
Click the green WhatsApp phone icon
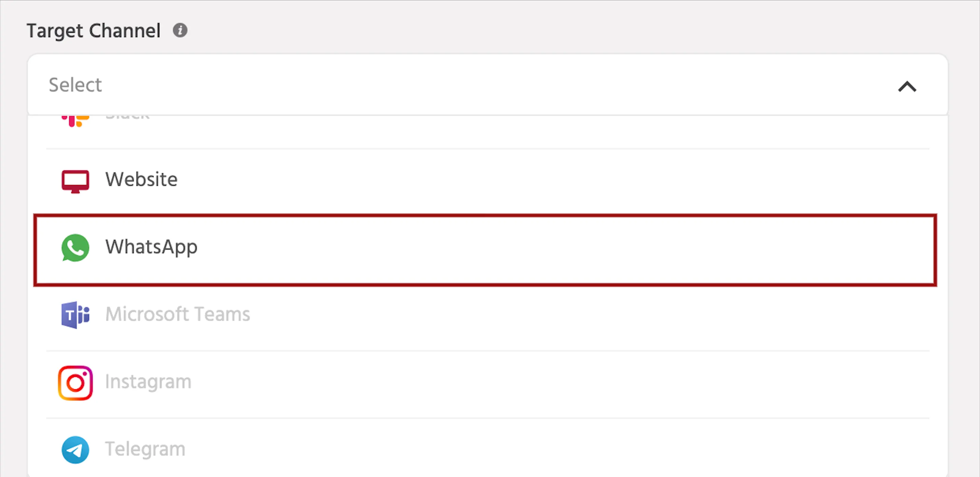click(x=75, y=248)
